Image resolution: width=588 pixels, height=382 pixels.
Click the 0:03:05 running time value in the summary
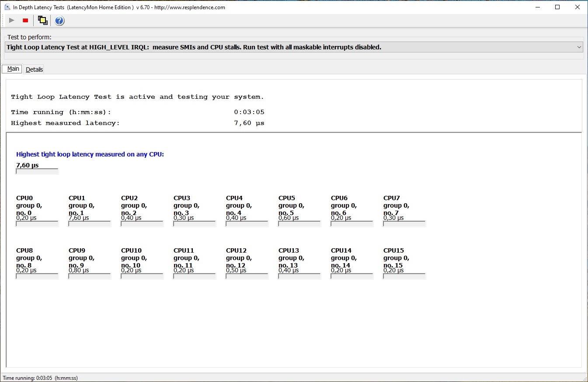point(249,112)
